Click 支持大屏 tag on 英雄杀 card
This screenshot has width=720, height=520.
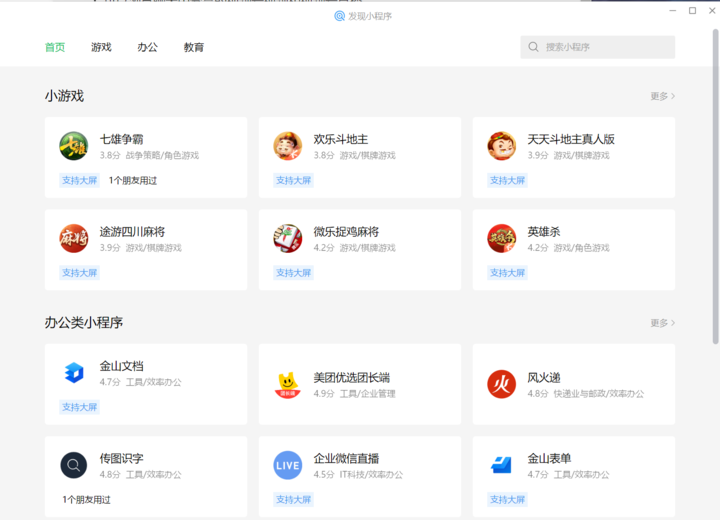(x=507, y=273)
